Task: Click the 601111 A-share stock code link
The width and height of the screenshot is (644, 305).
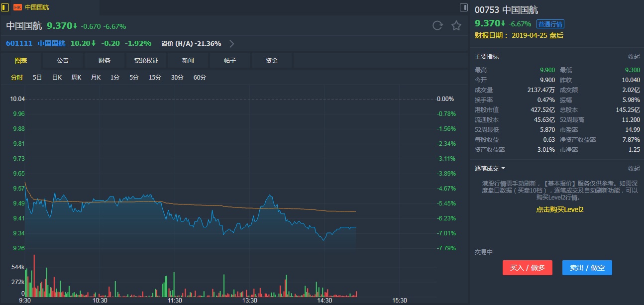Action: tap(19, 43)
